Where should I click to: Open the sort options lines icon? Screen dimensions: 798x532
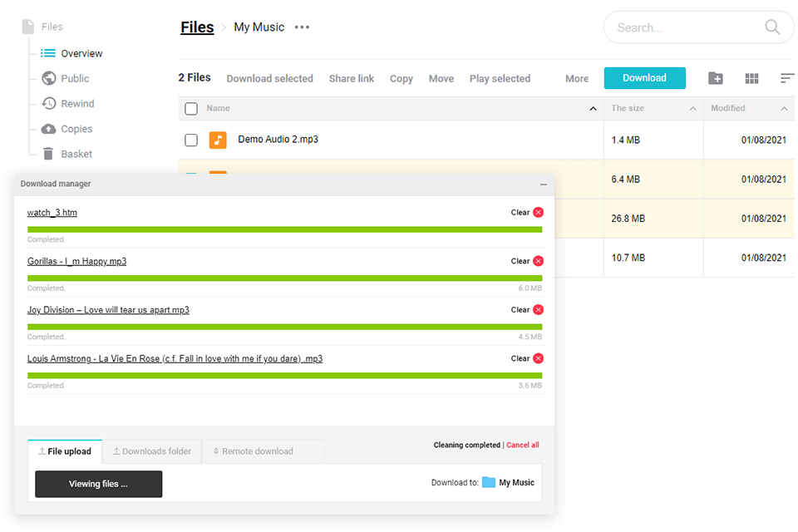[x=787, y=78]
